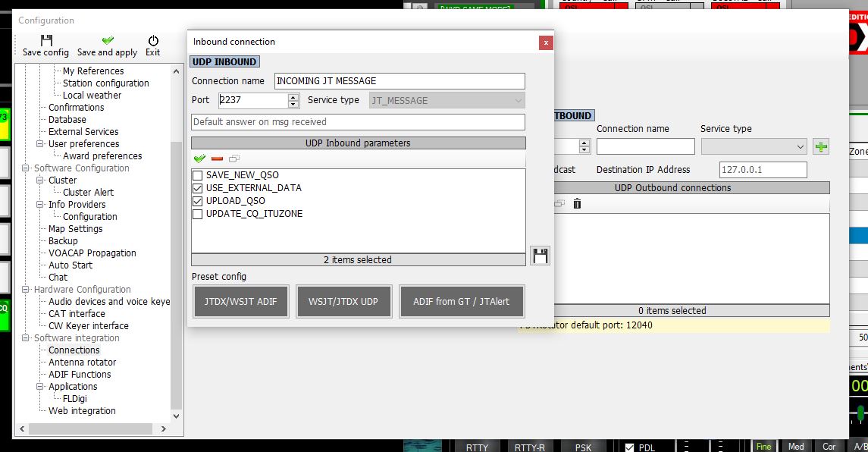The image size is (868, 452).
Task: Open Map Settings item
Action: pyautogui.click(x=75, y=229)
